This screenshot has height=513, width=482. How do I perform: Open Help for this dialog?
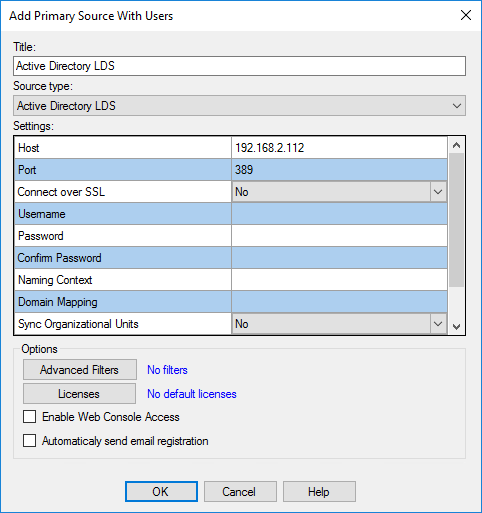click(x=319, y=491)
